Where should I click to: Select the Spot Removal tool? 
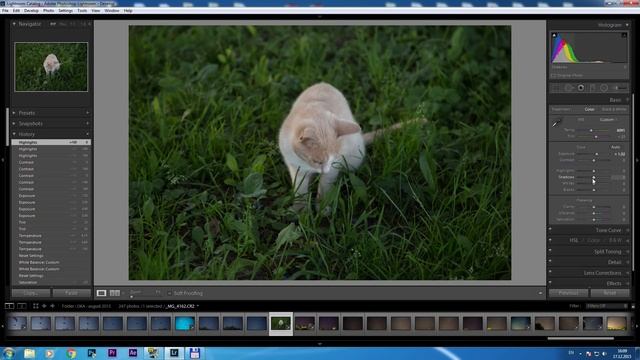click(x=569, y=88)
